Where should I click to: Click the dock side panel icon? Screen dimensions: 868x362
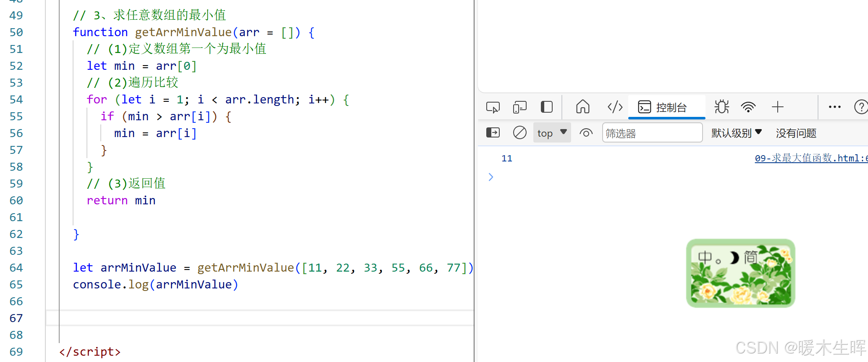click(x=546, y=107)
